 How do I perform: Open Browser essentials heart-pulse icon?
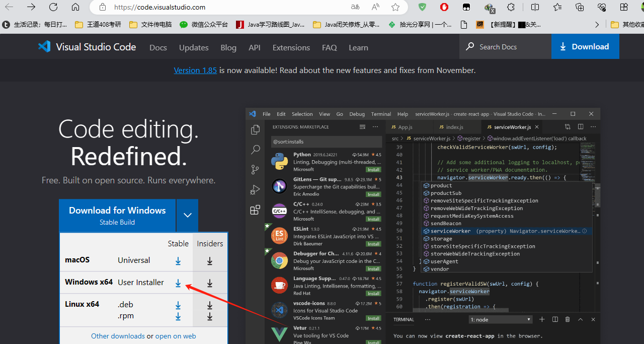[602, 7]
